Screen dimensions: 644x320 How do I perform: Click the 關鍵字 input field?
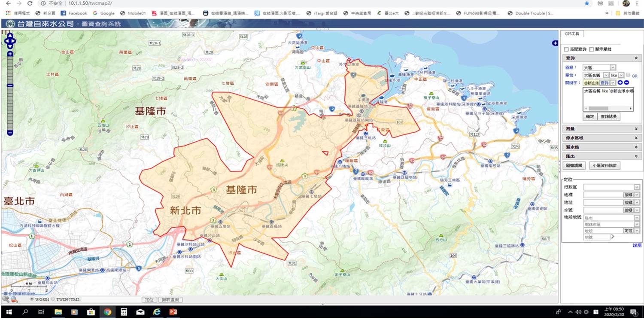coord(591,82)
